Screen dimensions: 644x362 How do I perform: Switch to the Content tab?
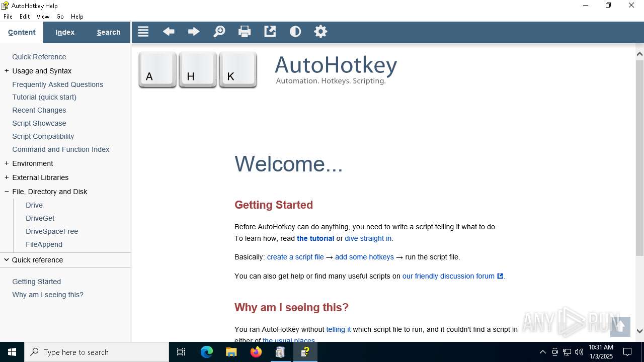(22, 32)
